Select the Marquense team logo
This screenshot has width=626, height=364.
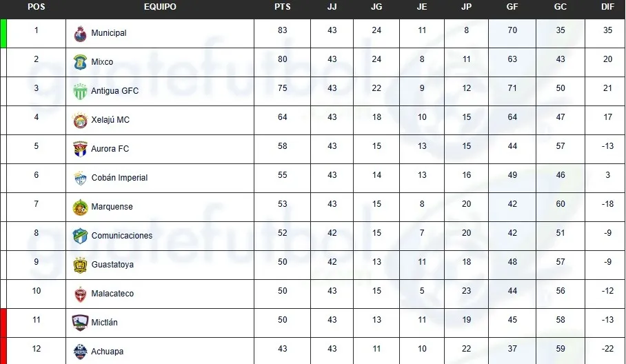pyautogui.click(x=81, y=207)
